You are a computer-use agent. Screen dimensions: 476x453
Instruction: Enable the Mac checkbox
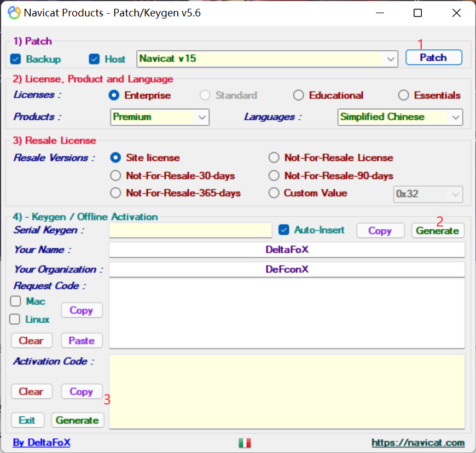(15, 301)
